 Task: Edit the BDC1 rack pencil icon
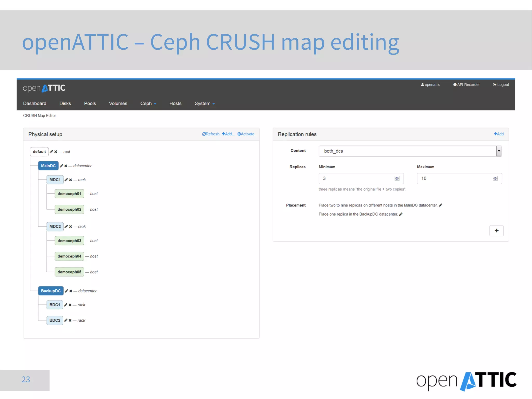pyautogui.click(x=66, y=305)
